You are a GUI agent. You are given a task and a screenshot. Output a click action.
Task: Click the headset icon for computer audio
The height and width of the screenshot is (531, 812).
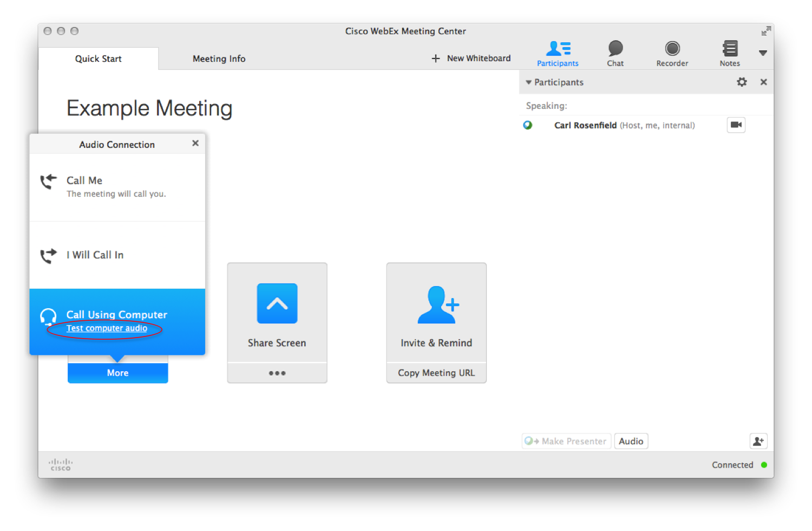(48, 316)
